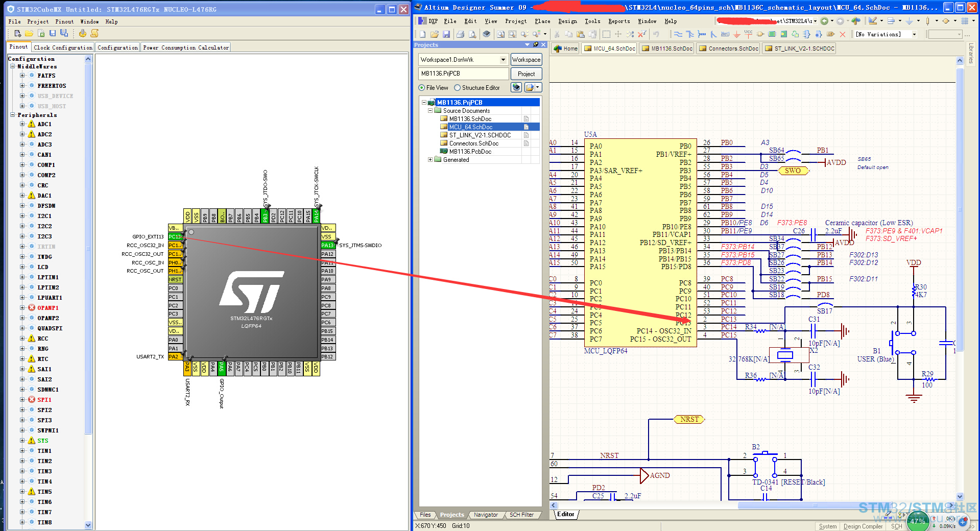This screenshot has height=531, width=980.
Task: Click schematic horizontal scrollbar thumb
Action: click(815, 505)
